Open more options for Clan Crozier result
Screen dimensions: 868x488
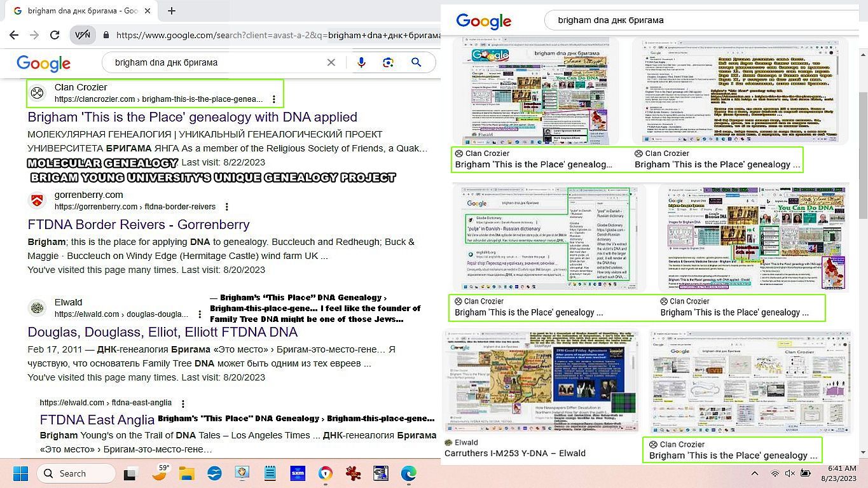(x=274, y=99)
